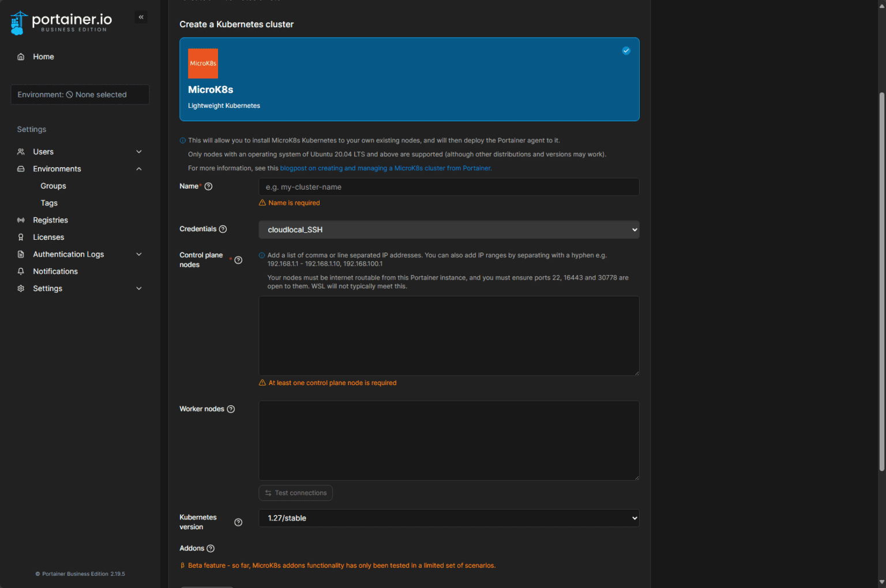Image resolution: width=886 pixels, height=588 pixels.
Task: Toggle the MicroK8s selected checkmark
Action: [x=626, y=51]
